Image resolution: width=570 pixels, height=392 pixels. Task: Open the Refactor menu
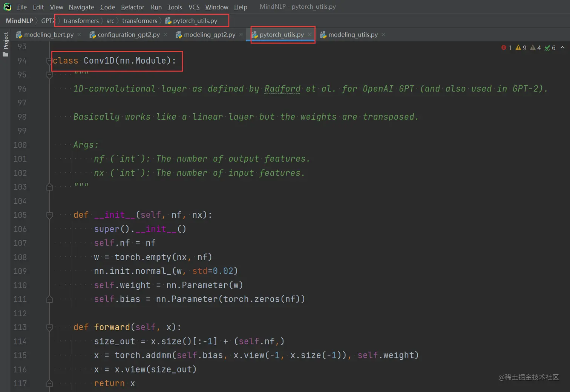click(133, 7)
